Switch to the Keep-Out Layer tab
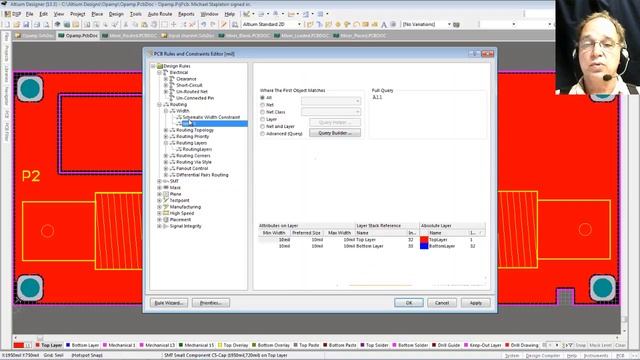The height and width of the screenshot is (360, 640). click(482, 345)
